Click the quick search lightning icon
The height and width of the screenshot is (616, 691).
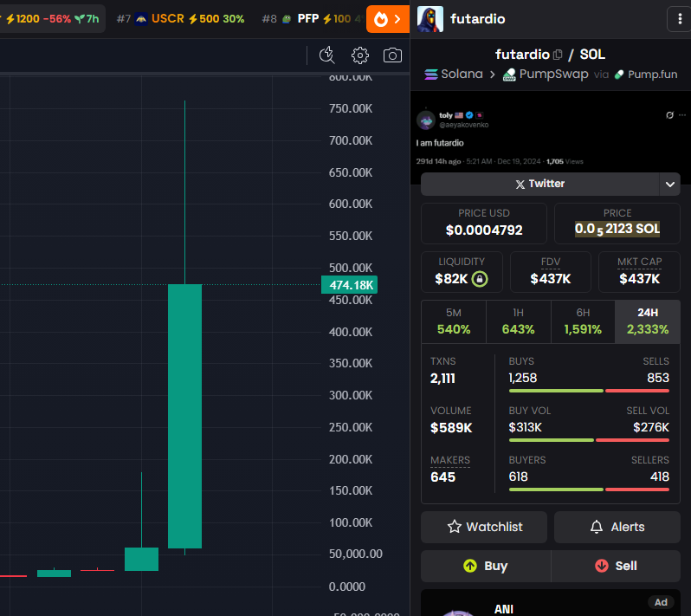(326, 55)
